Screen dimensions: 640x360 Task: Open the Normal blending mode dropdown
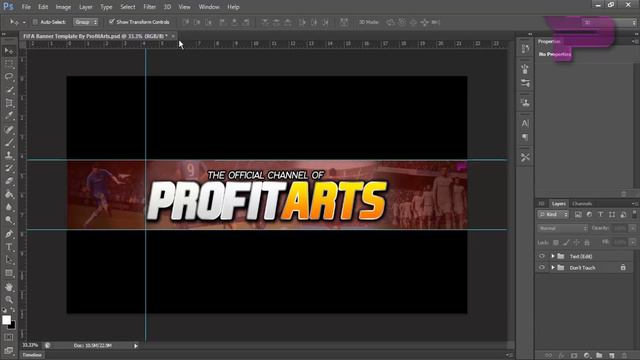tap(562, 228)
